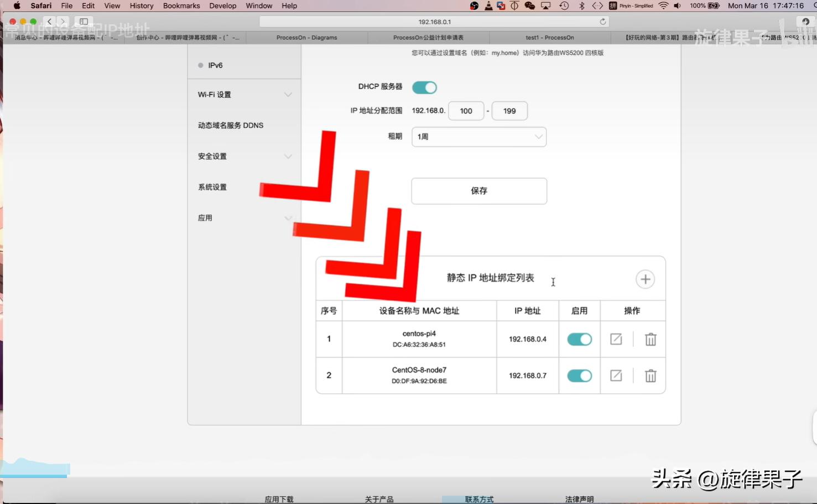The width and height of the screenshot is (817, 504).
Task: Open the lease time dropdown showing 1周
Action: 478,137
